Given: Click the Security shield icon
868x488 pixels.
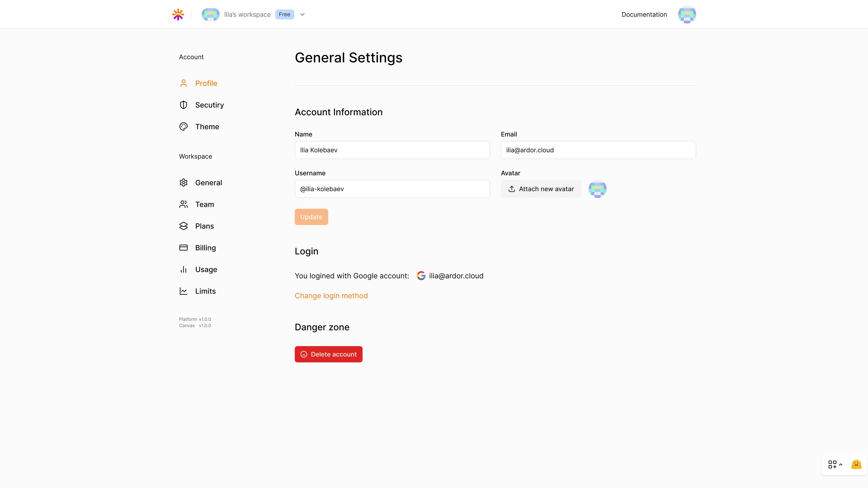Looking at the screenshot, I should click(183, 105).
